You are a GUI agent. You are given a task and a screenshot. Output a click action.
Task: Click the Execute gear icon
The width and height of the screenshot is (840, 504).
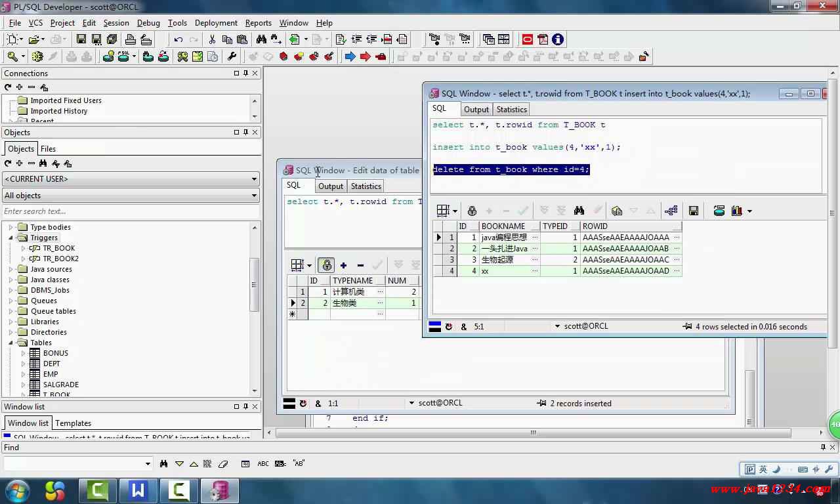pyautogui.click(x=37, y=56)
